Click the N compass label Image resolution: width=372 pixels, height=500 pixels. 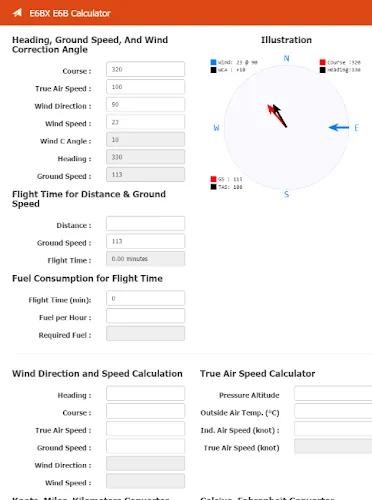coord(286,58)
